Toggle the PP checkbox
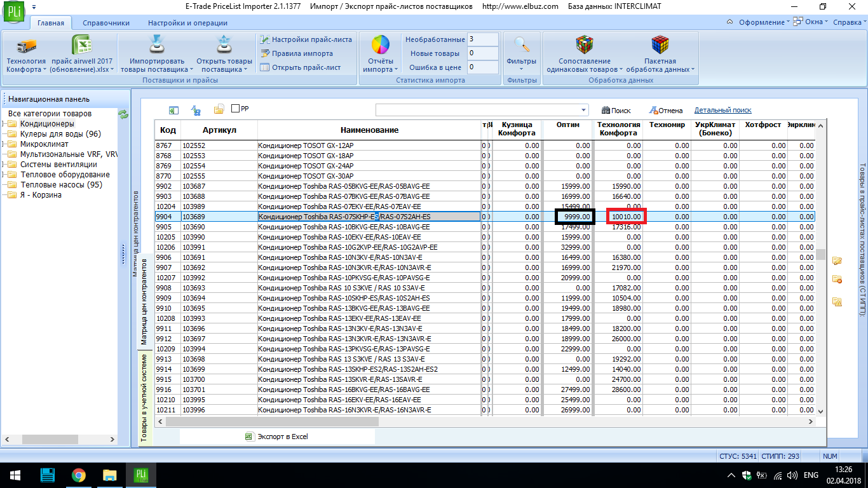The width and height of the screenshot is (868, 488). [235, 109]
